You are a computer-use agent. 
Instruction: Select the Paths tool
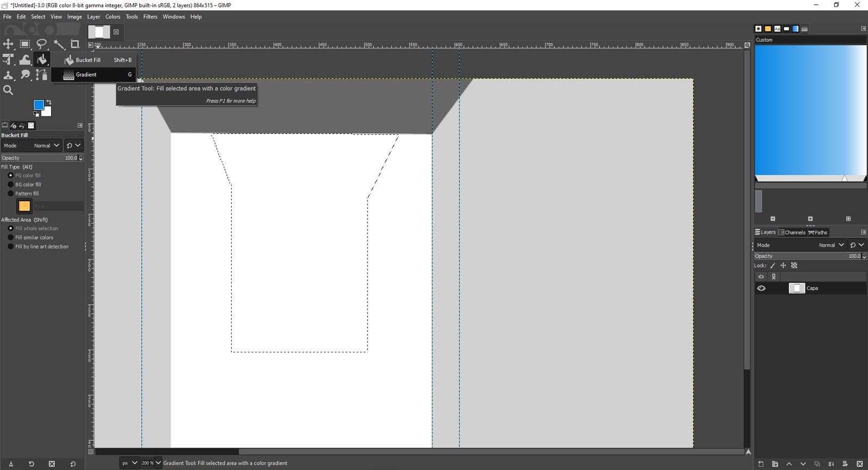coord(42,75)
